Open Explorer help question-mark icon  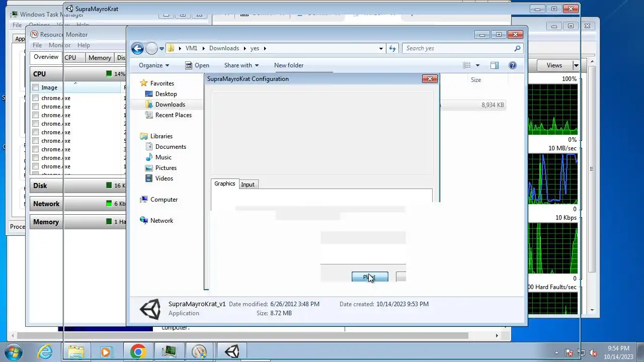512,65
